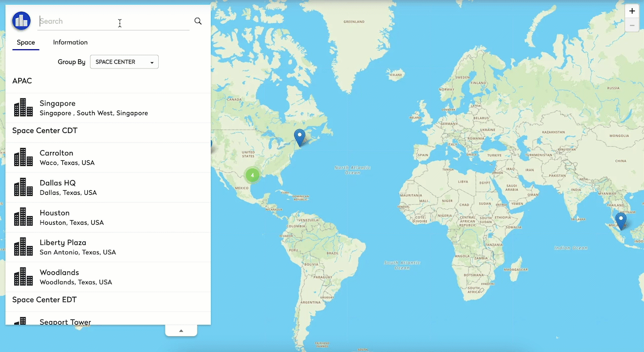Open the Group By Space Center dropdown
The width and height of the screenshot is (644, 352).
tap(124, 62)
